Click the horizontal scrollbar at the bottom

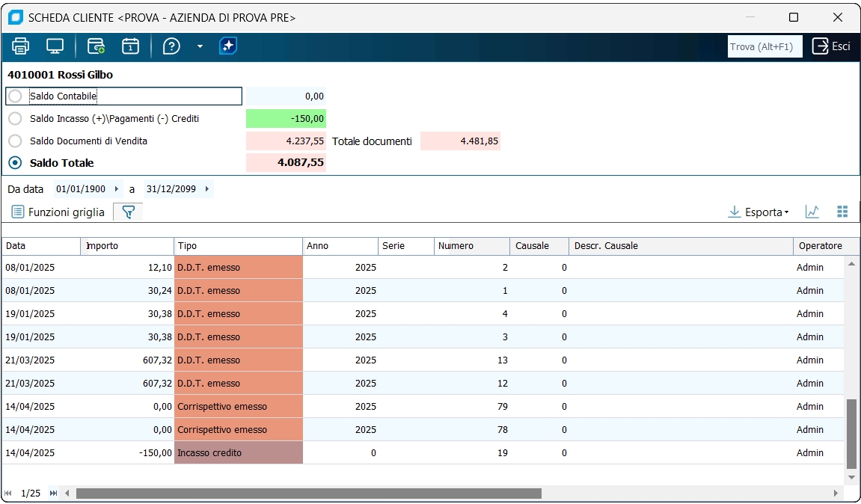(x=308, y=494)
